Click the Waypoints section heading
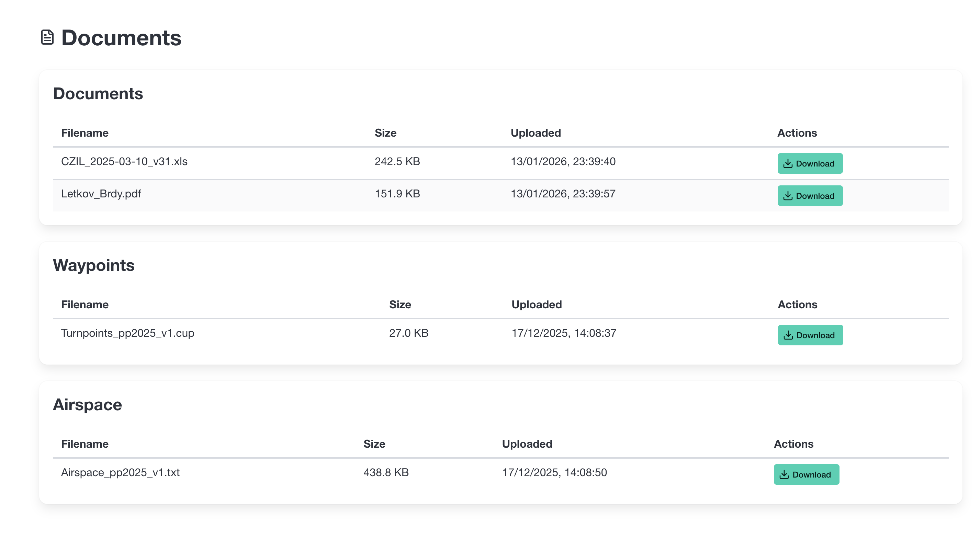Screen dimensions: 980x551 93,265
